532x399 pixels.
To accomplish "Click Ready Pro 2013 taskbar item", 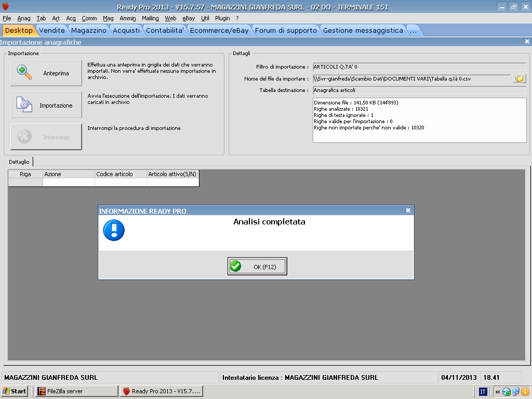I will (x=161, y=391).
